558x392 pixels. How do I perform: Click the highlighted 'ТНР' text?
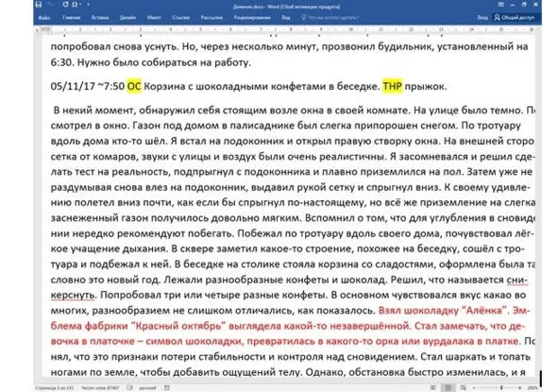click(392, 86)
